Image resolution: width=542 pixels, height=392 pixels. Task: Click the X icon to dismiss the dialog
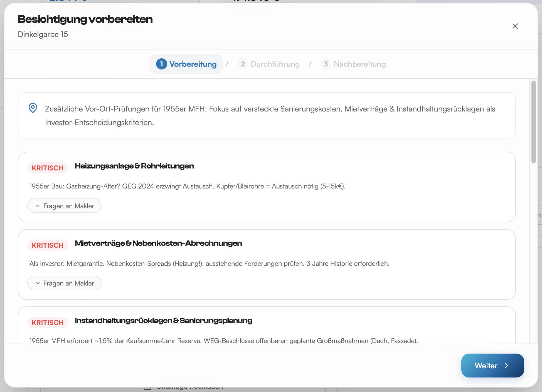515,26
